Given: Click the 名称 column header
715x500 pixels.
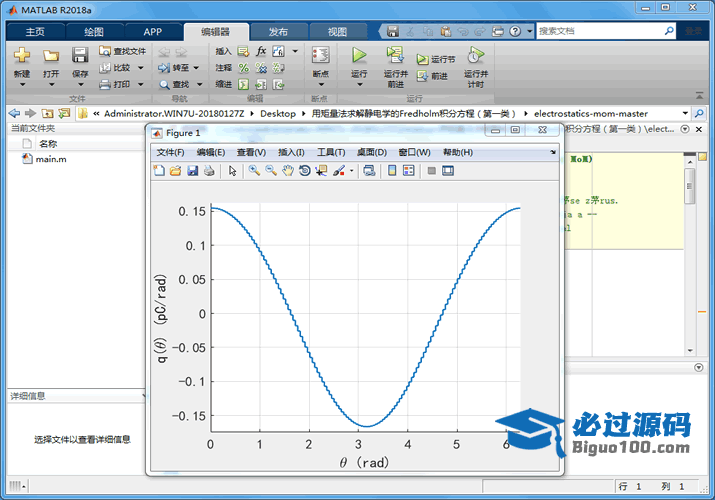Looking at the screenshot, I should [x=48, y=144].
